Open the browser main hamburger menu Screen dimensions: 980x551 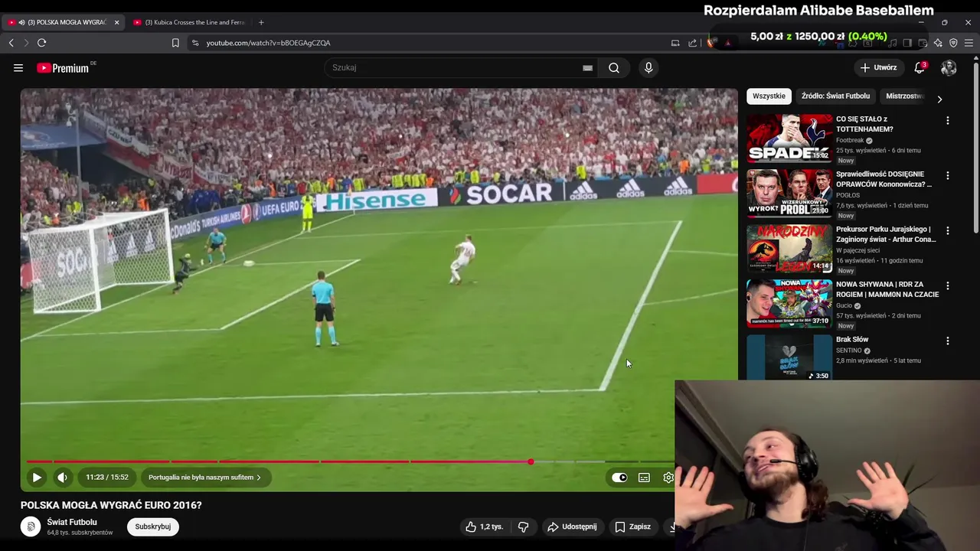click(x=969, y=43)
